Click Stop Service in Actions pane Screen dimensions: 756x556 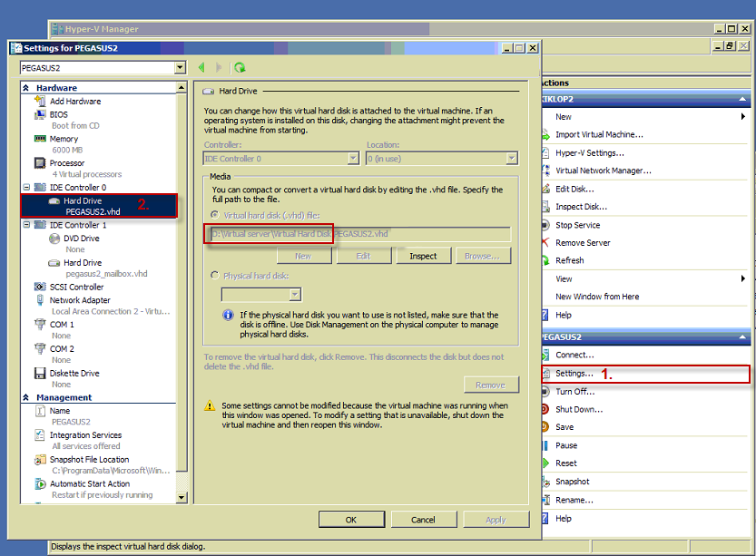pos(577,225)
